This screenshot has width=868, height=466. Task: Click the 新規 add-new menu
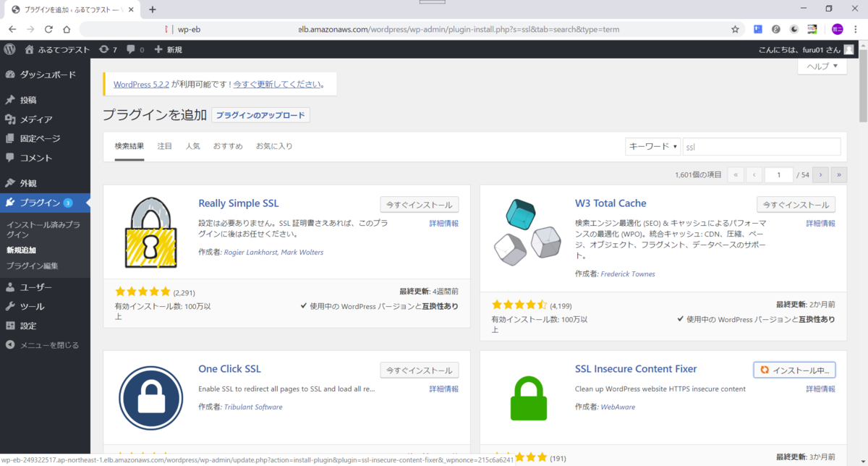(x=168, y=49)
